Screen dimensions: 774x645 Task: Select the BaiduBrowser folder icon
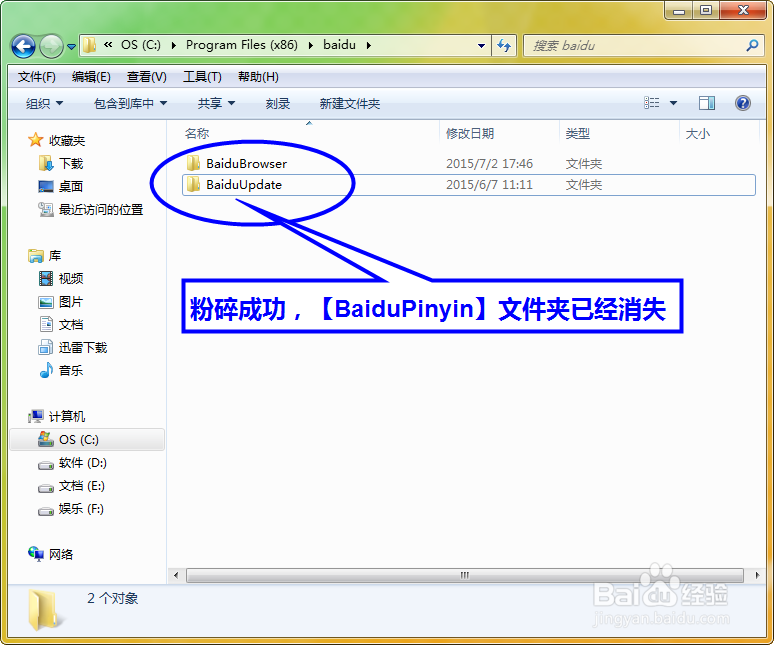point(193,163)
